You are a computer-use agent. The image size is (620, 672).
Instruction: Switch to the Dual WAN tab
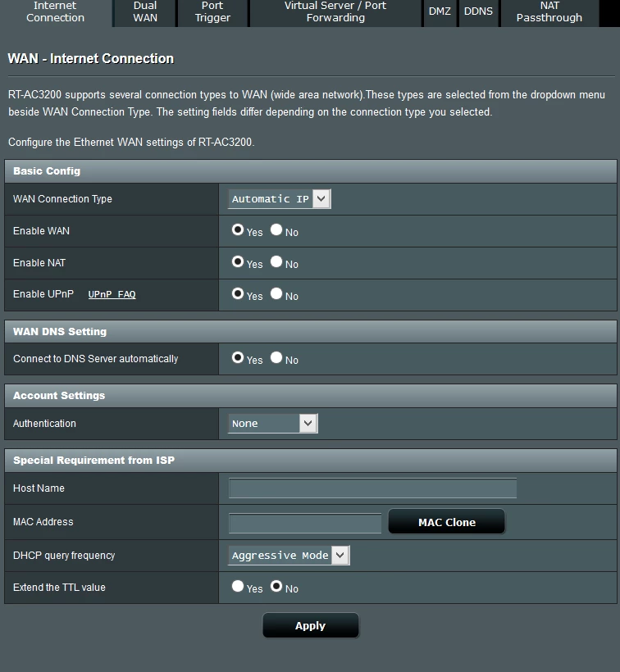[x=145, y=11]
